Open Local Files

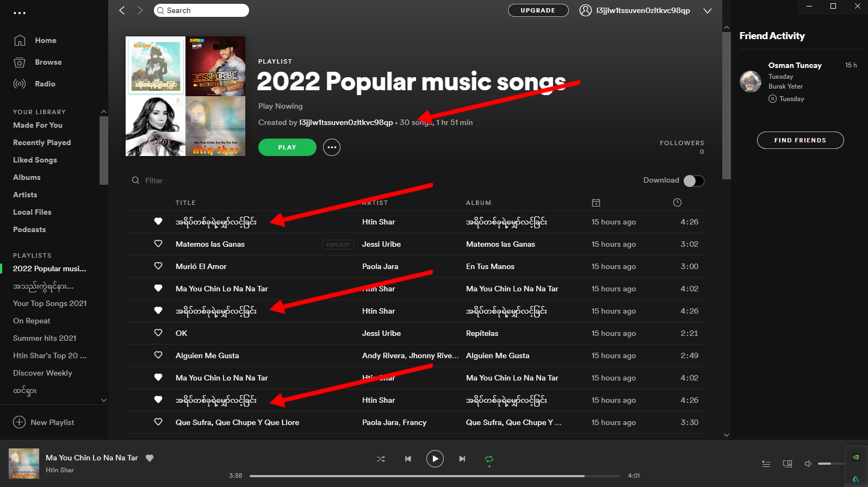(32, 212)
